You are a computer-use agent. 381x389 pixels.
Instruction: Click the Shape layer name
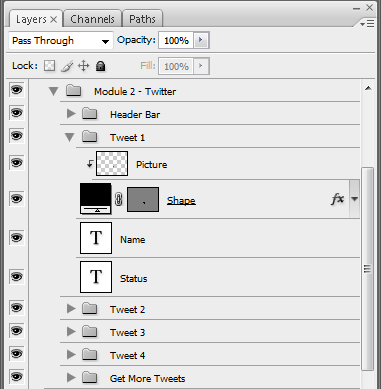pos(181,200)
